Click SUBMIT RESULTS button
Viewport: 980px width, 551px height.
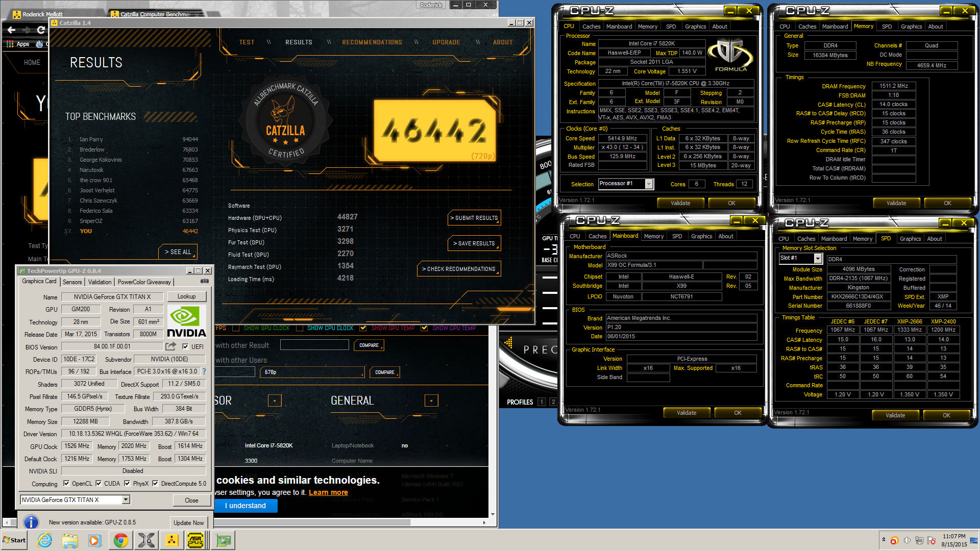click(474, 218)
